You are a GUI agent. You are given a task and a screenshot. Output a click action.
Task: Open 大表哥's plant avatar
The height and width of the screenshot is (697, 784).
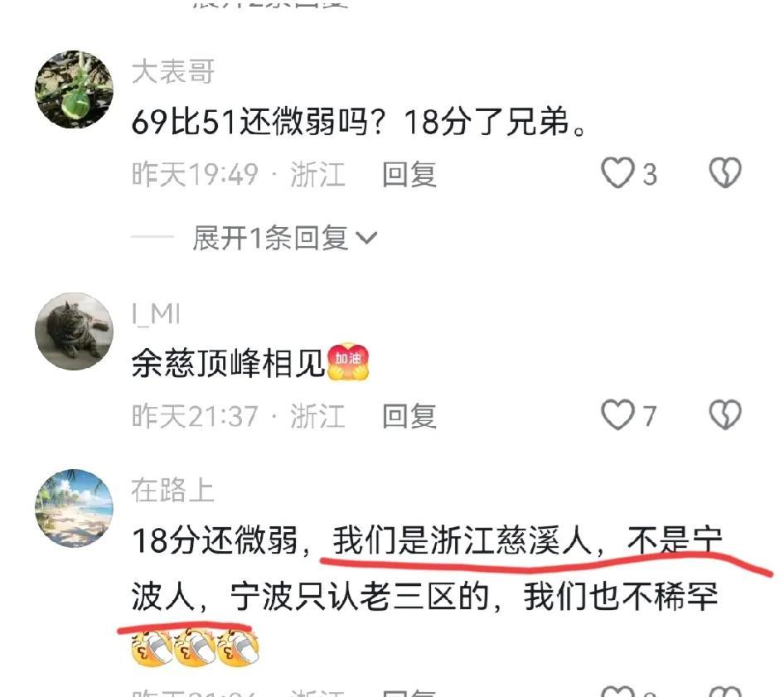pyautogui.click(x=74, y=90)
